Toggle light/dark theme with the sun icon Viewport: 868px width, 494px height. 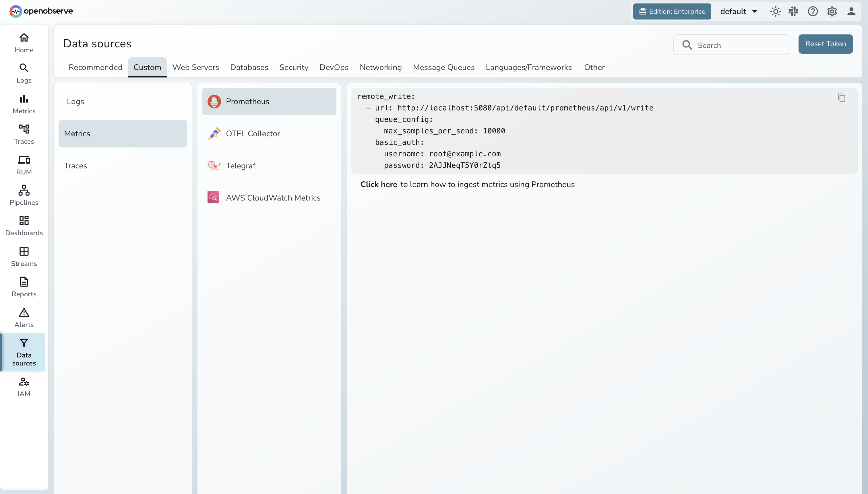click(775, 11)
